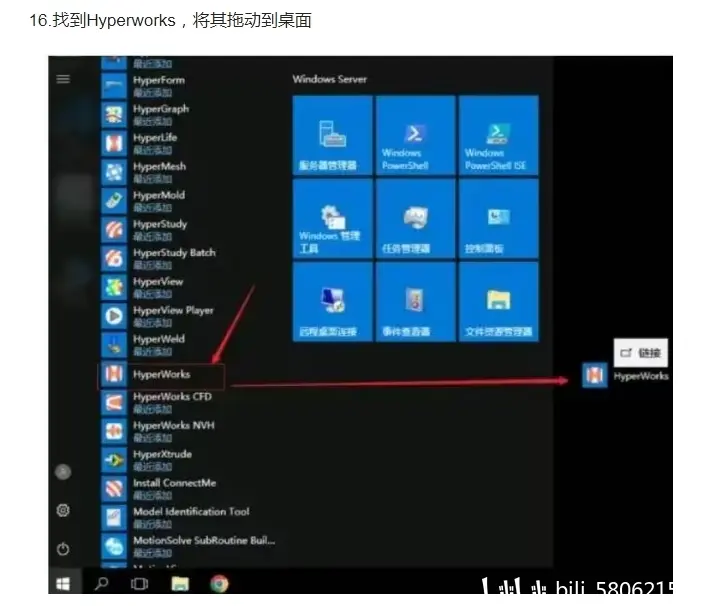
Task: Open the taskbar search magnifier
Action: 102,584
